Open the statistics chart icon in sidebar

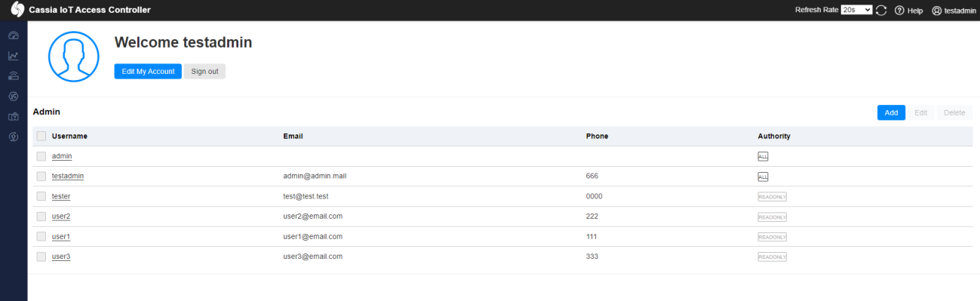(13, 56)
